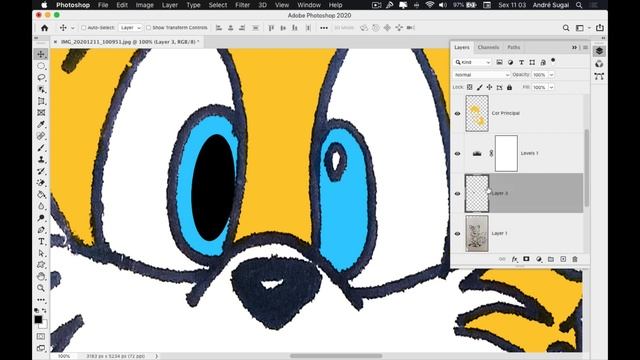Select the Crop tool

point(41,101)
